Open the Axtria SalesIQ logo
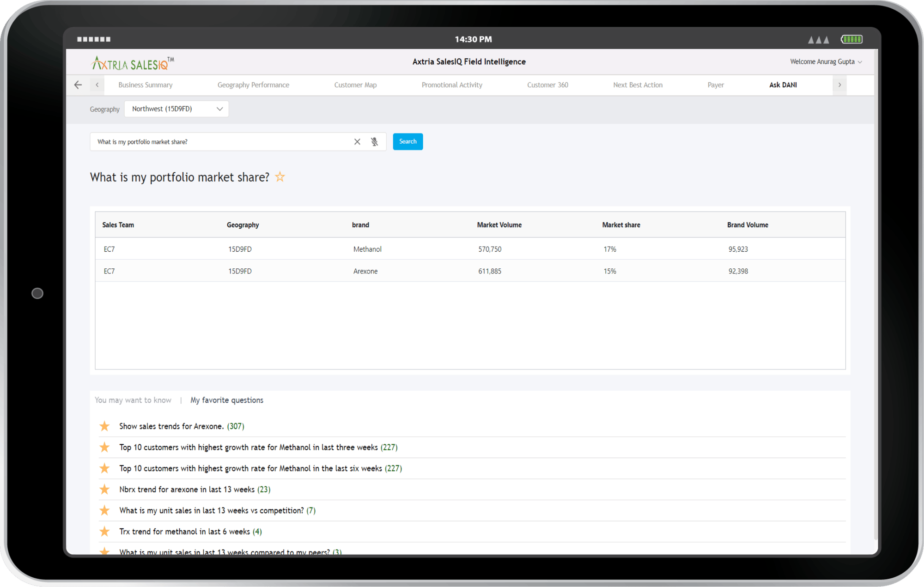Viewport: 924px width, 587px height. (x=133, y=63)
